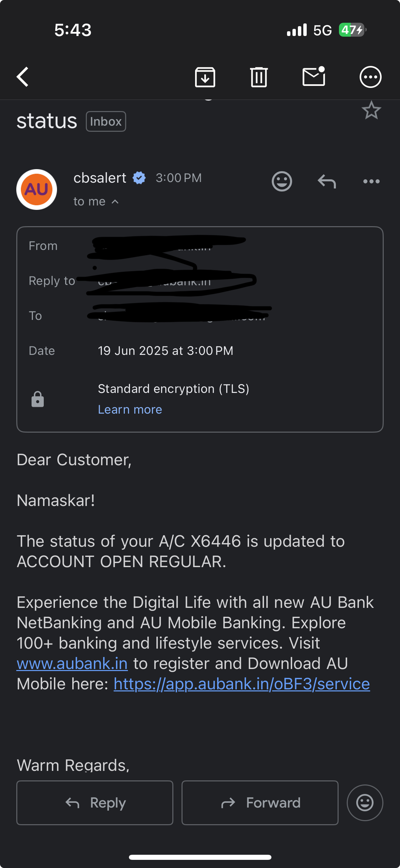Tap the lock encryption icon

pyautogui.click(x=38, y=399)
